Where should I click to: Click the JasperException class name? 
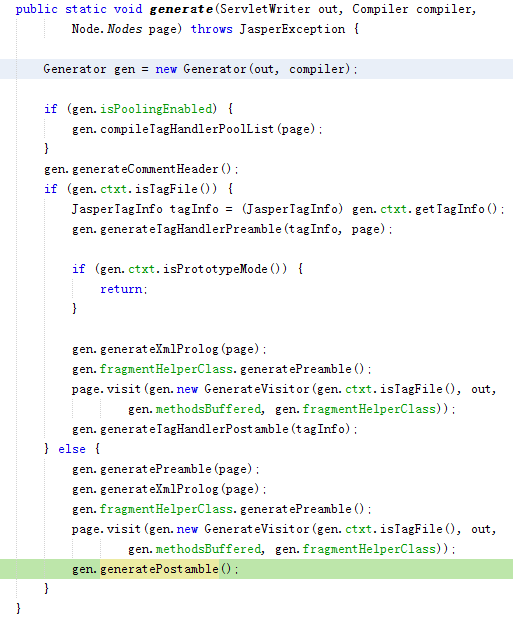coord(292,29)
